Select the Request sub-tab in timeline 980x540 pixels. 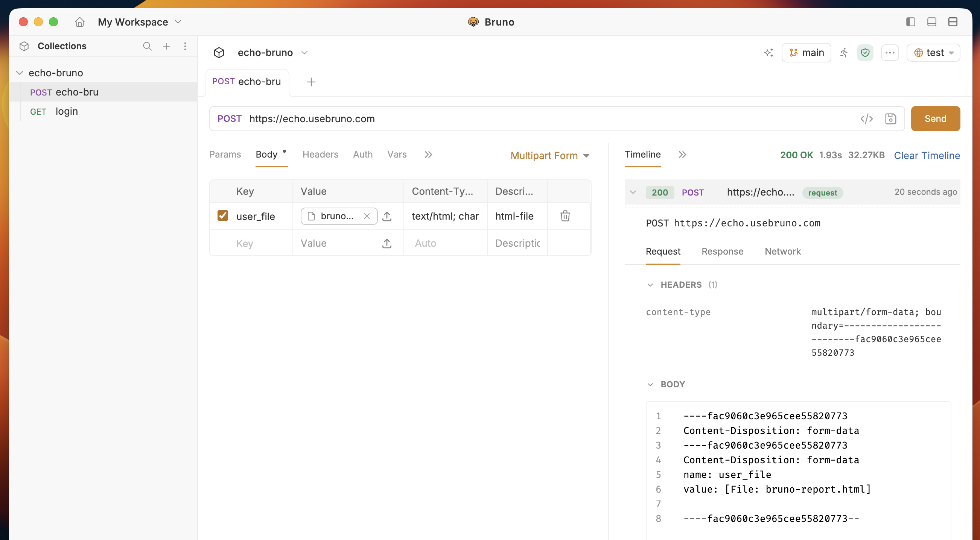(x=663, y=252)
